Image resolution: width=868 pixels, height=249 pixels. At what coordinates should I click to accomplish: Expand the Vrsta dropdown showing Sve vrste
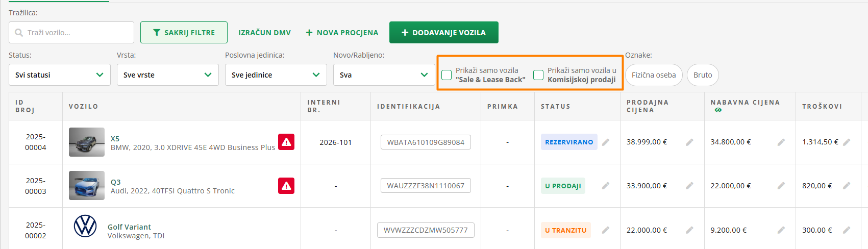pos(168,75)
